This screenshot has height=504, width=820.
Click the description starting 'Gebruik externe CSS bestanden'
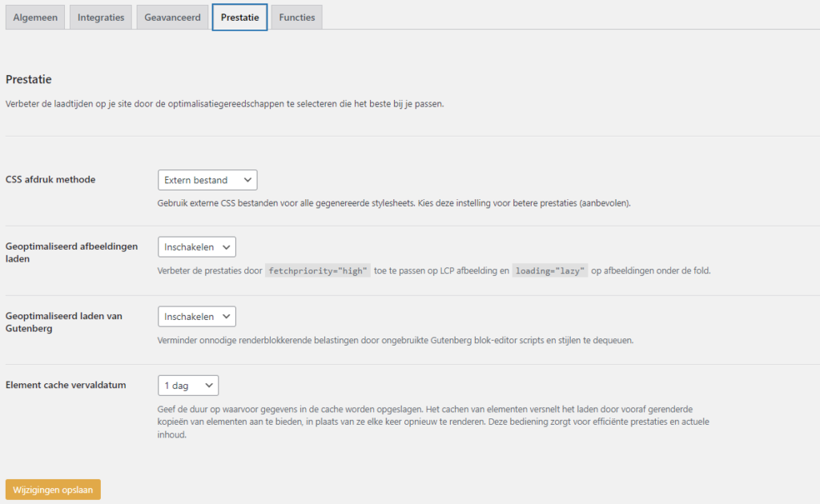coord(394,203)
